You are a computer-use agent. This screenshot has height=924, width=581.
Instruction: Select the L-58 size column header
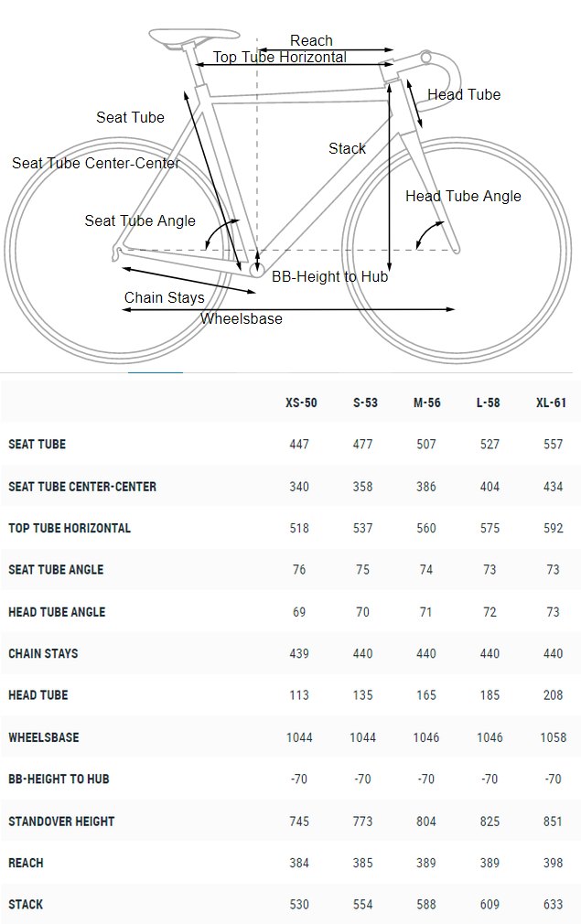pyautogui.click(x=488, y=403)
